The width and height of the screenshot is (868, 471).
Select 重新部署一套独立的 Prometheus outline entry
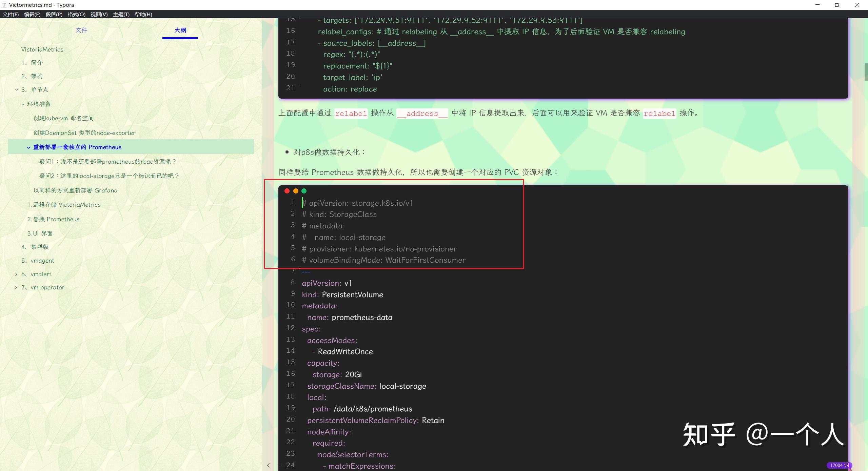click(x=77, y=147)
